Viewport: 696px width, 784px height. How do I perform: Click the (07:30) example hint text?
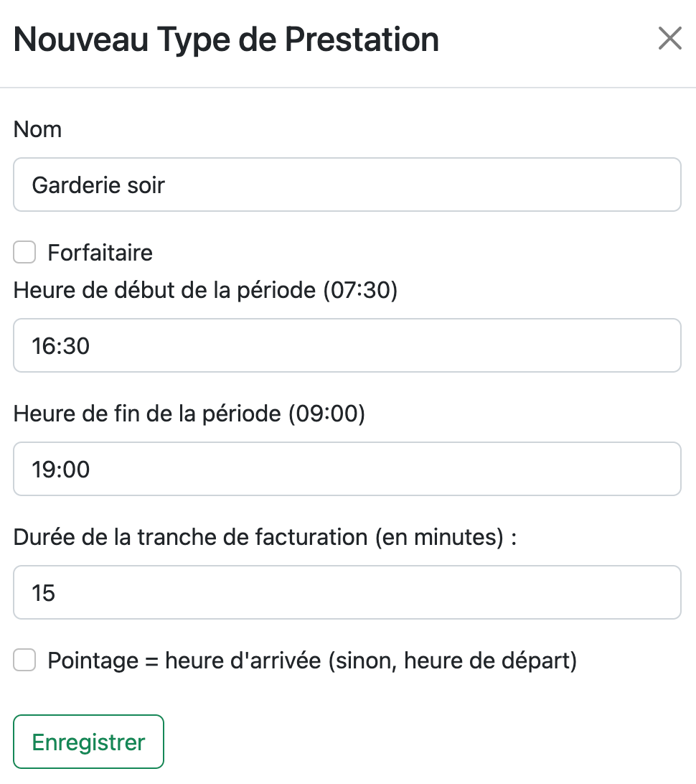pyautogui.click(x=359, y=291)
